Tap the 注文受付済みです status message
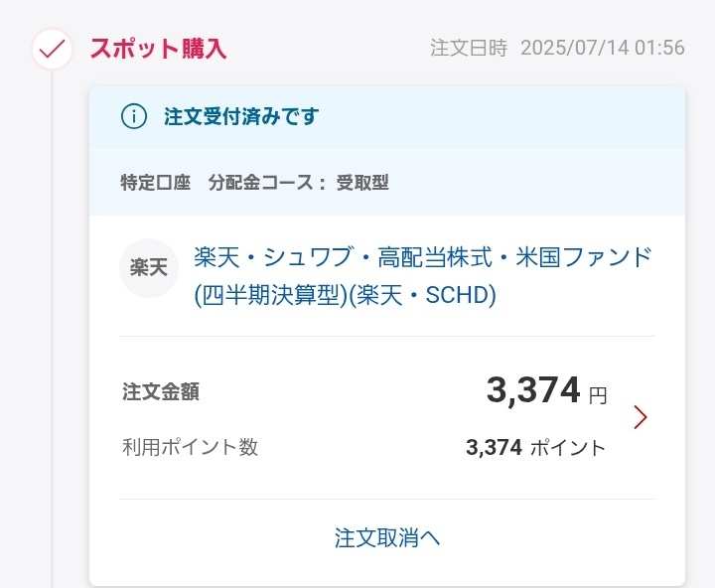Image resolution: width=715 pixels, height=588 pixels. tap(241, 116)
